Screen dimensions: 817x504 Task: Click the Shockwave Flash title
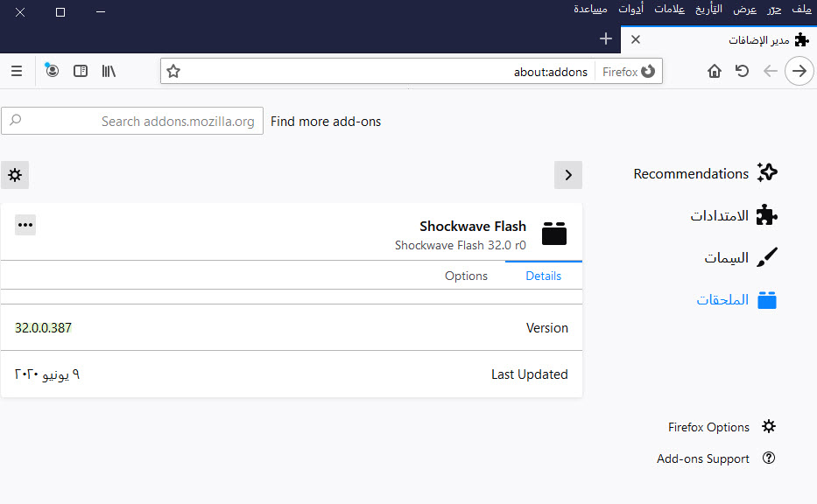point(473,226)
